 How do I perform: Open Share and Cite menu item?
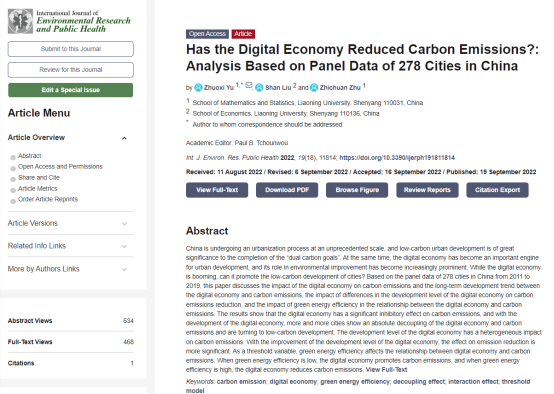39,177
